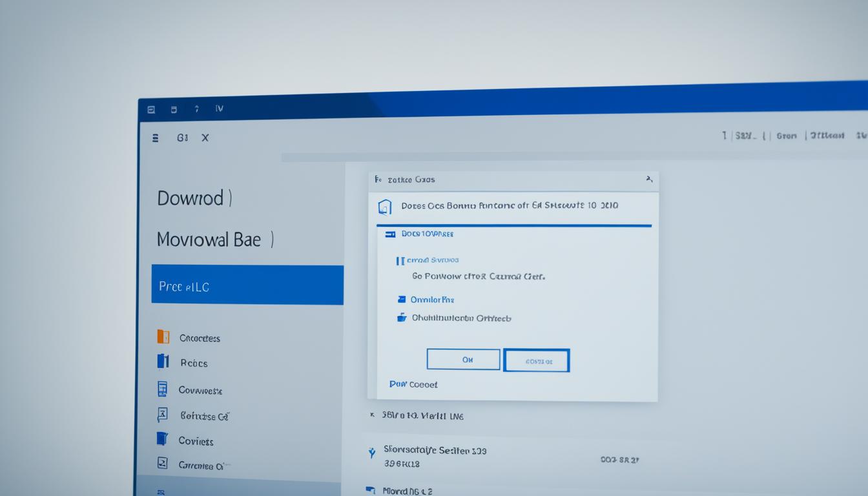Screen dimensions: 868x496
Task: Select the Cncacetess sidebar entry
Action: pyautogui.click(x=200, y=338)
